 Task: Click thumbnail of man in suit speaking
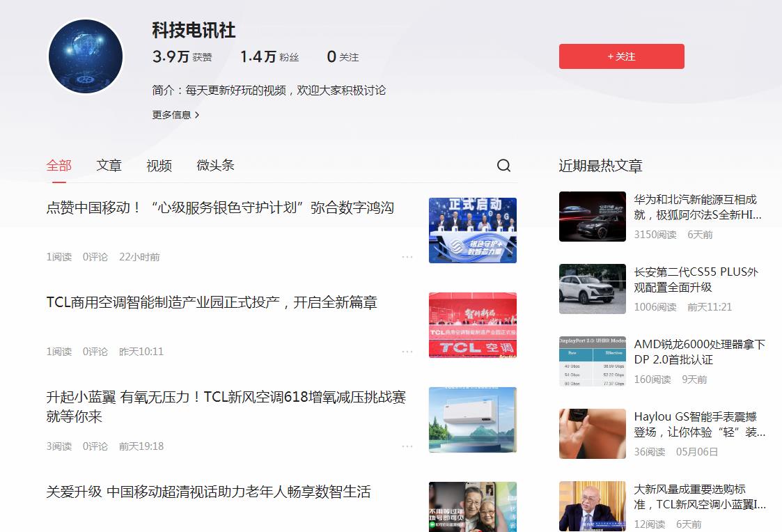593,506
